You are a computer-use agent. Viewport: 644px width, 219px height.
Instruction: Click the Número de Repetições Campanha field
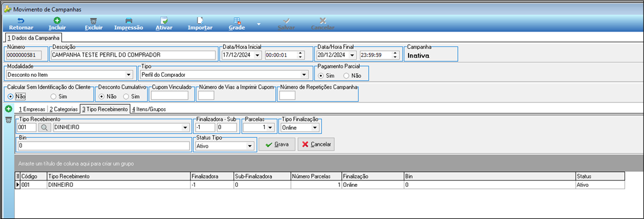coord(287,95)
